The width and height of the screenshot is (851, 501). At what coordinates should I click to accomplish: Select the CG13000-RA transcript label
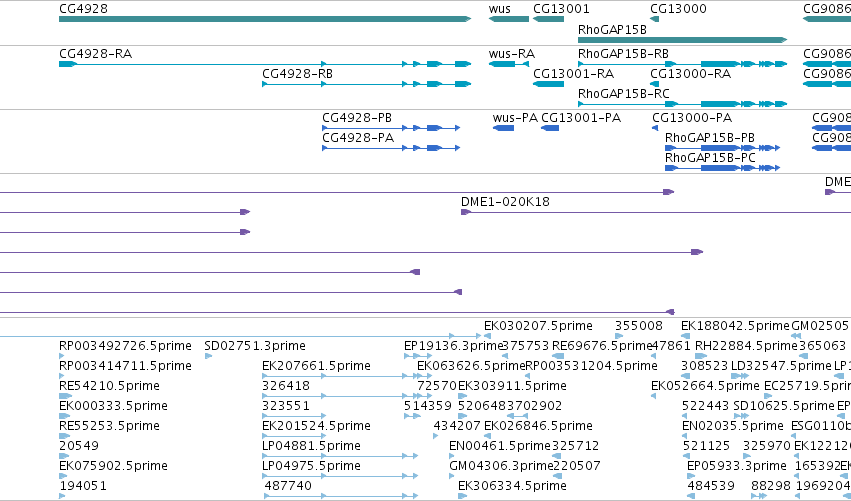690,74
